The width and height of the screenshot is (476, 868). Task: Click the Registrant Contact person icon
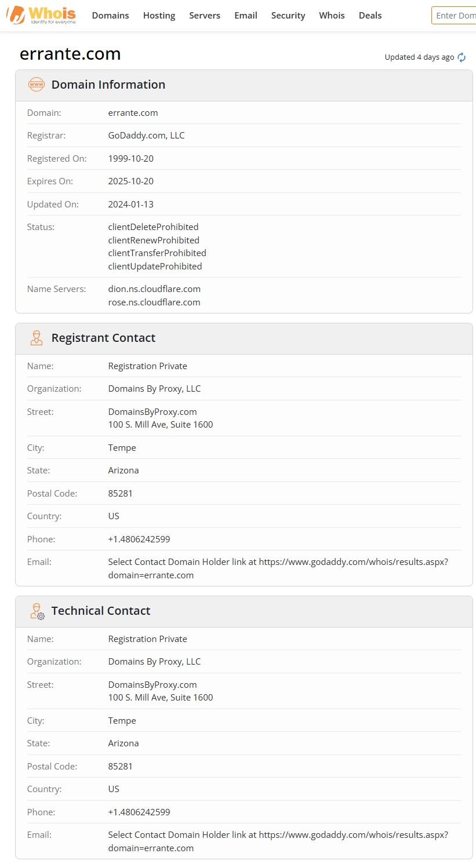point(36,338)
